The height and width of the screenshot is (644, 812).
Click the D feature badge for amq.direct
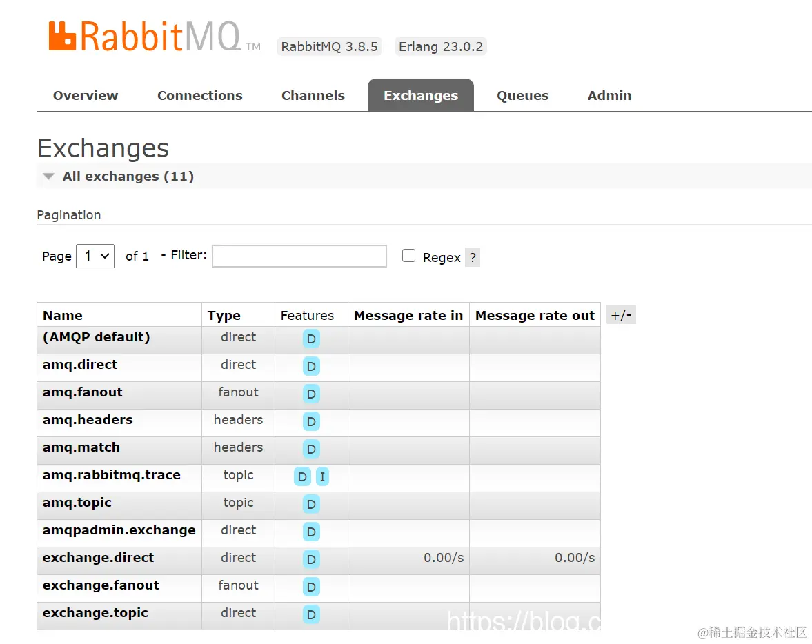click(x=311, y=367)
